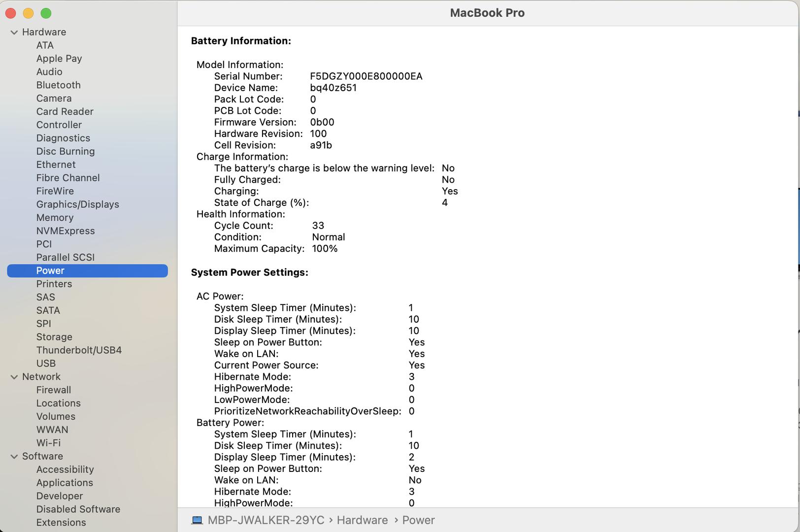Choose SPI in the Hardware list
The image size is (800, 532).
coord(43,324)
